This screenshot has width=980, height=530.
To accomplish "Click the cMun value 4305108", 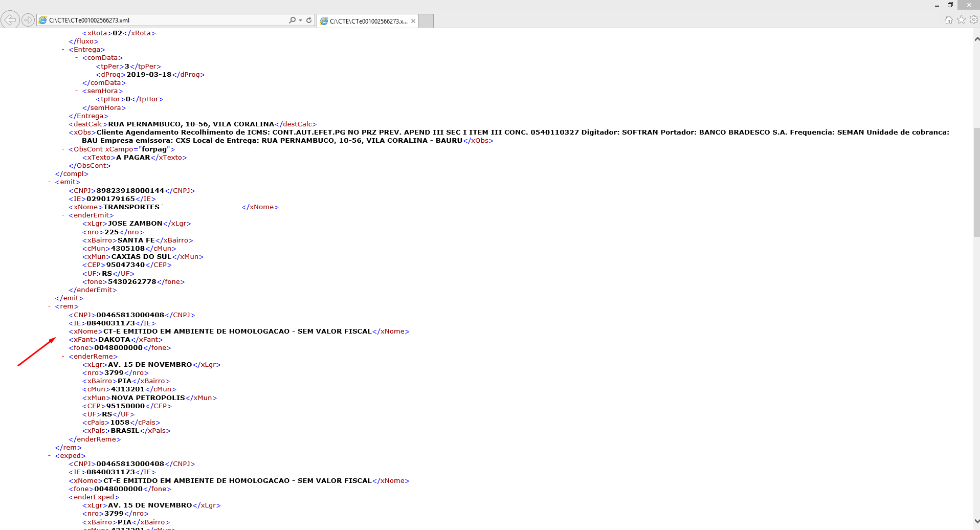I will [x=128, y=249].
